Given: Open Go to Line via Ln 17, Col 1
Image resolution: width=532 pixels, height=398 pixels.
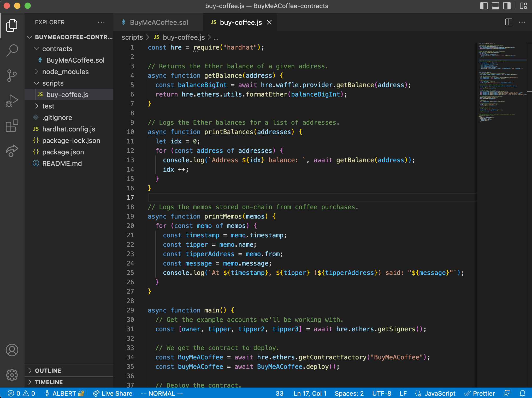Looking at the screenshot, I should point(310,393).
